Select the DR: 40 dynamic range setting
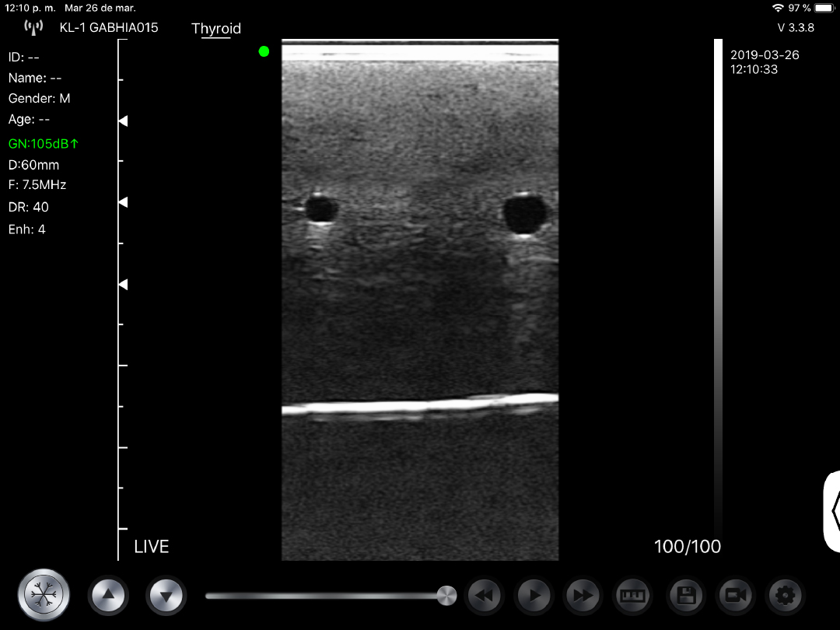Viewport: 840px width, 630px height. tap(29, 207)
